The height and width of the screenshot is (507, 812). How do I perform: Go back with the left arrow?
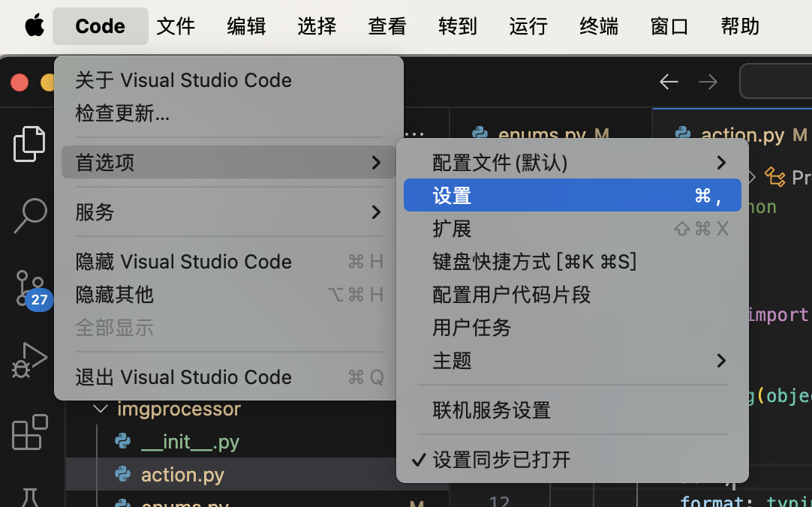669,82
